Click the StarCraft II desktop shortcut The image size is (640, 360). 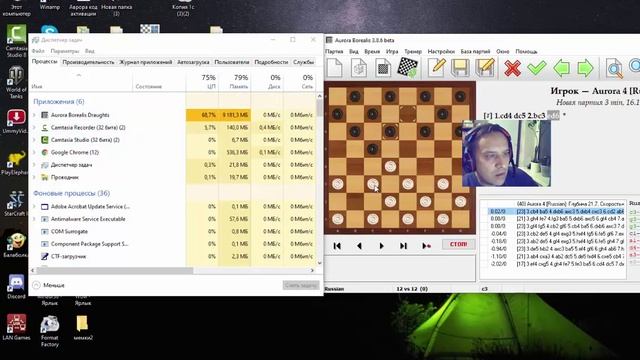[x=16, y=203]
